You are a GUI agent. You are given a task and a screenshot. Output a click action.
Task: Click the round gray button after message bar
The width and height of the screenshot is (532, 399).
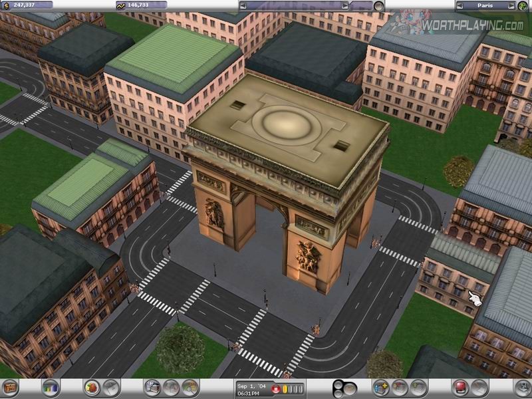point(378,5)
